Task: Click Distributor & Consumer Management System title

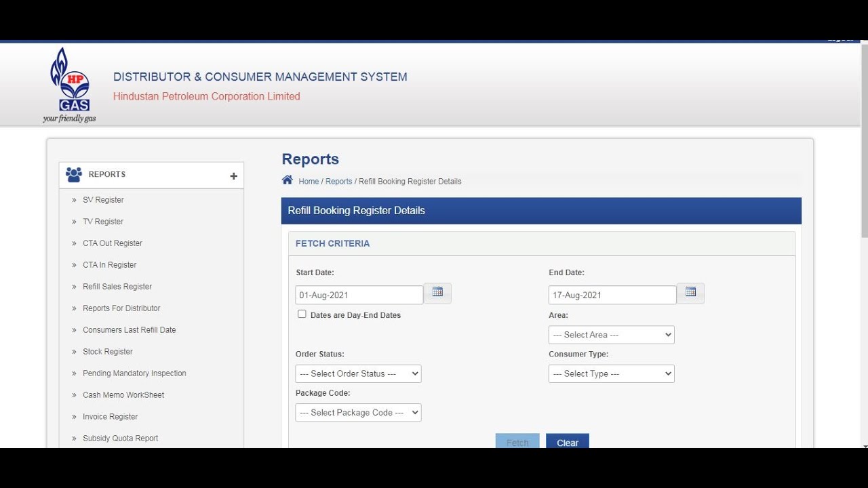Action: pyautogui.click(x=260, y=77)
